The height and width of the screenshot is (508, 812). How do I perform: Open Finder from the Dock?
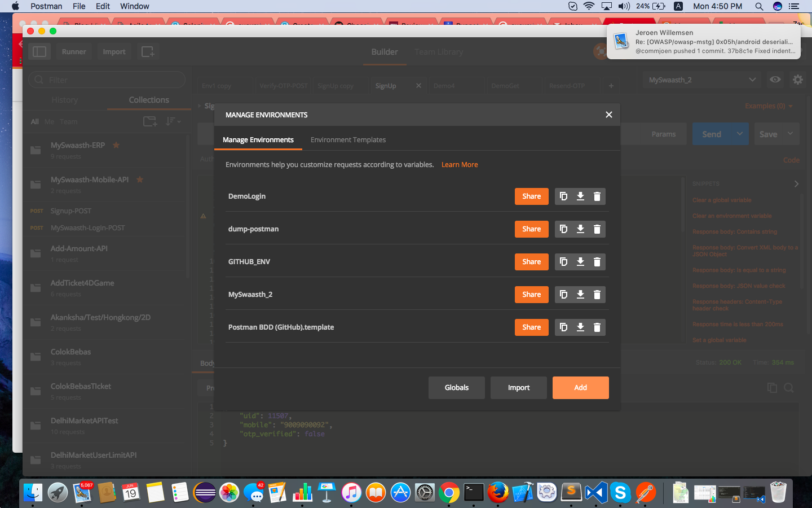(33, 493)
